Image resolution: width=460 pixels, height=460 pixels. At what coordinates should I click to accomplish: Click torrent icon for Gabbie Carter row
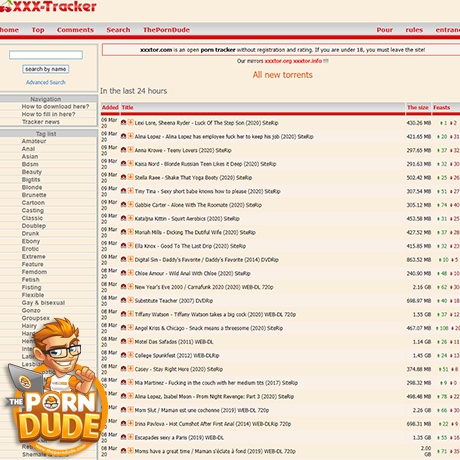click(x=123, y=205)
